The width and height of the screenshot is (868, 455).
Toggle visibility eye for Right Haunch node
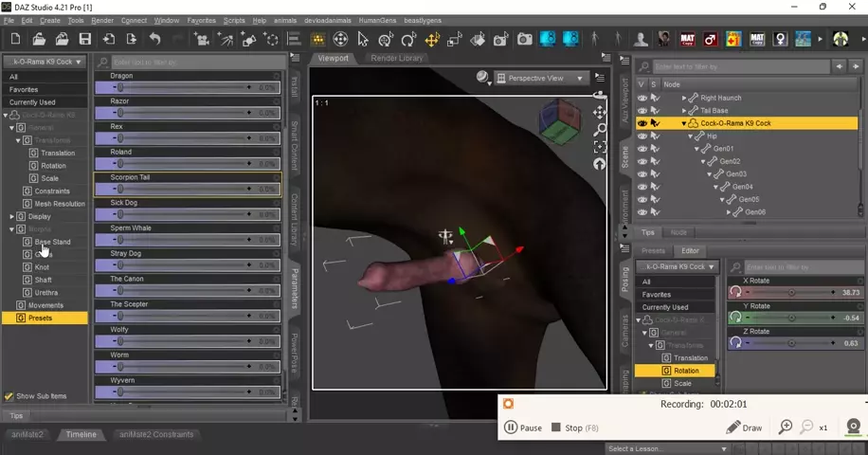click(642, 98)
